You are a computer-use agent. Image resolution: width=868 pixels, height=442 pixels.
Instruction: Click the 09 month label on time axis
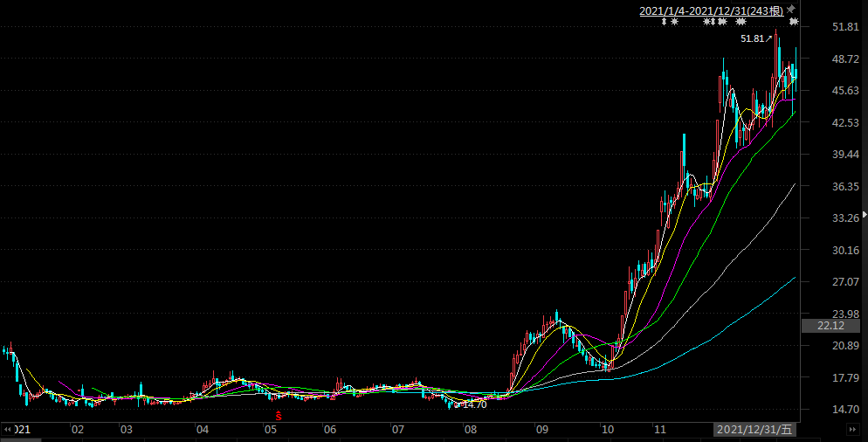tap(542, 430)
